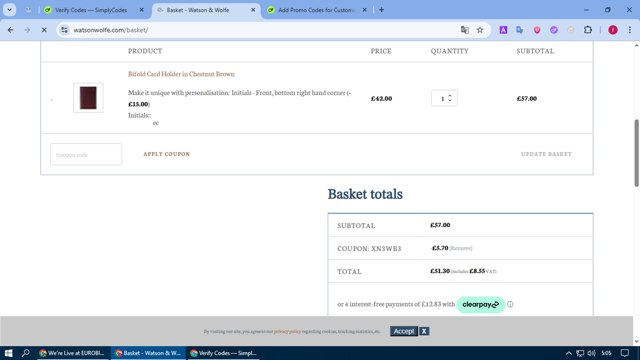Stop loading the page

(x=44, y=30)
